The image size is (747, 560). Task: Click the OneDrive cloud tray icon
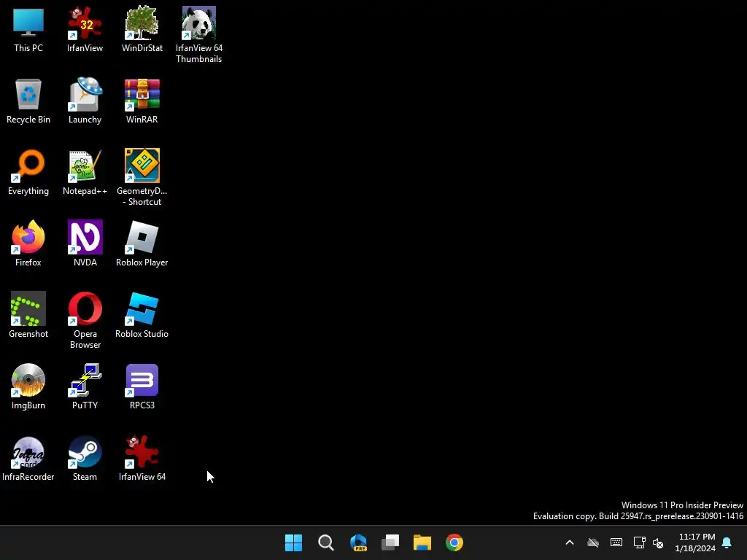pyautogui.click(x=592, y=542)
